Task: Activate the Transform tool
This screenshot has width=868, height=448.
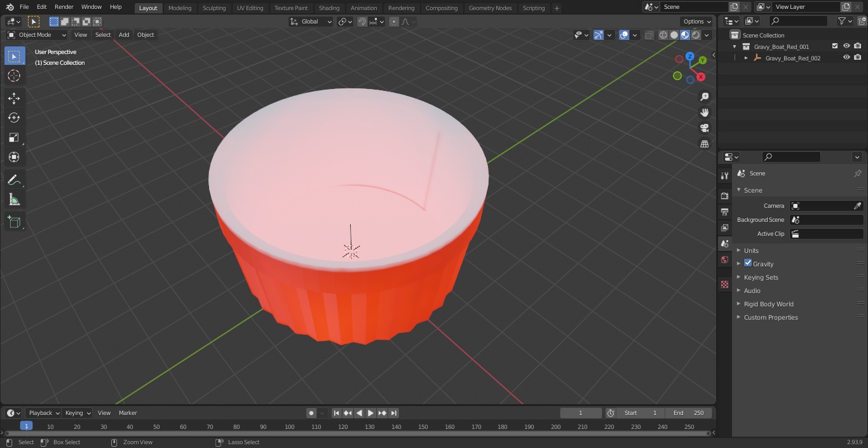Action: click(14, 157)
